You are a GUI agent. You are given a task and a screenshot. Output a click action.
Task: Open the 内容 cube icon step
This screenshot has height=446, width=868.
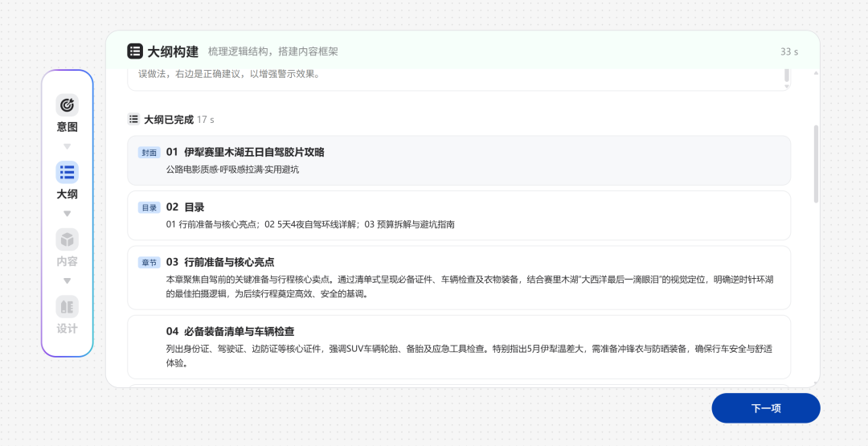[x=67, y=239]
